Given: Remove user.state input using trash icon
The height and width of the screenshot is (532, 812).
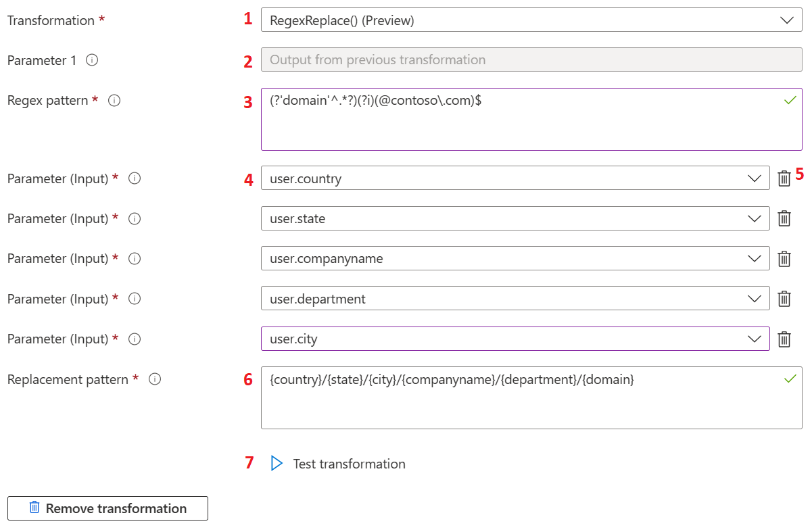Looking at the screenshot, I should click(x=784, y=218).
